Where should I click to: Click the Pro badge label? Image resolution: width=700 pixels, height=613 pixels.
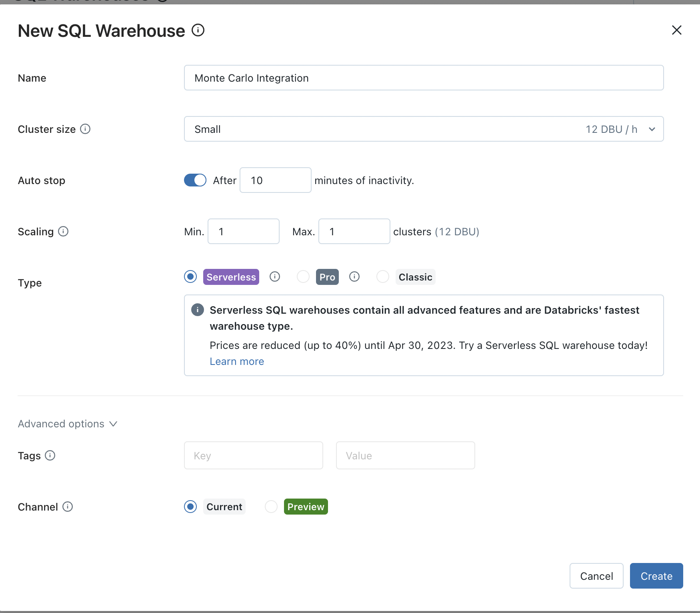327,277
